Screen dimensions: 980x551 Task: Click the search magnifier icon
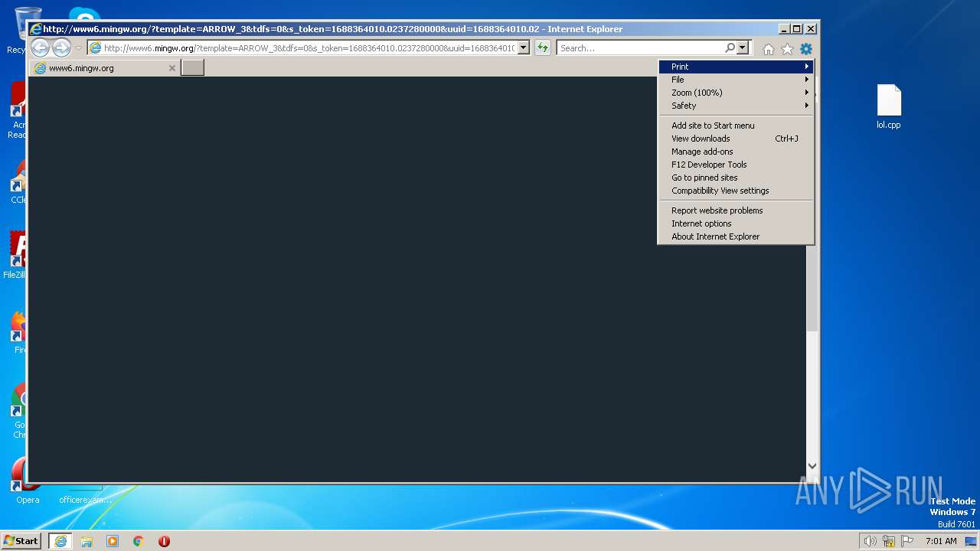(x=730, y=48)
